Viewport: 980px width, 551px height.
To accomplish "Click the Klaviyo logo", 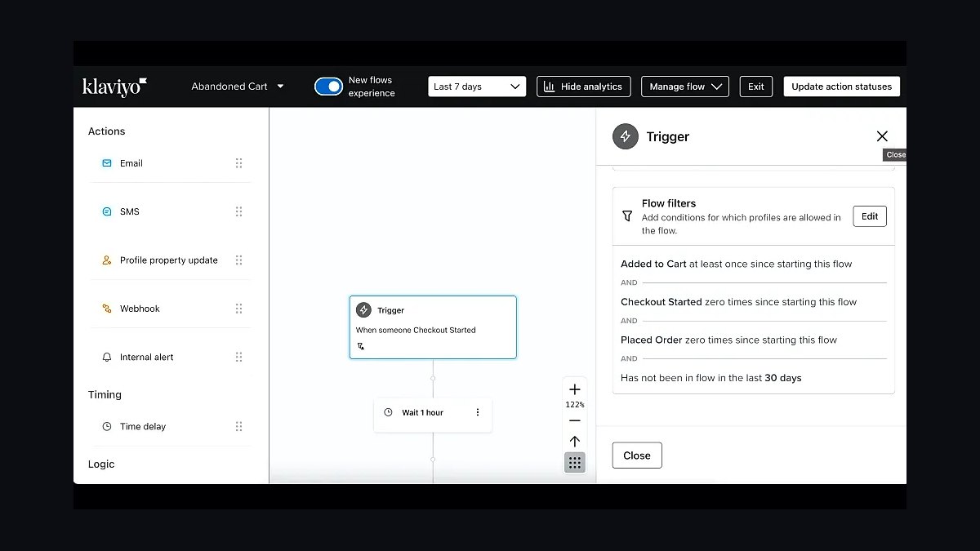I will point(115,87).
